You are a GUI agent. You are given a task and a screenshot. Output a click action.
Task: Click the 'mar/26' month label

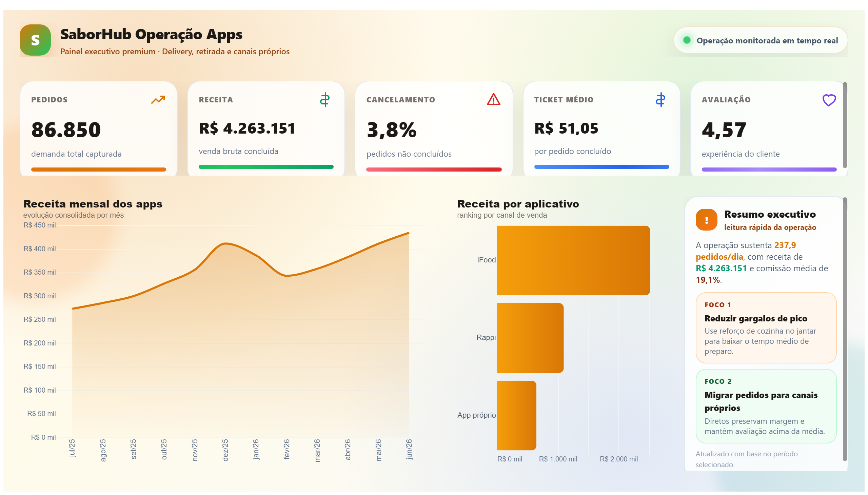click(x=317, y=451)
